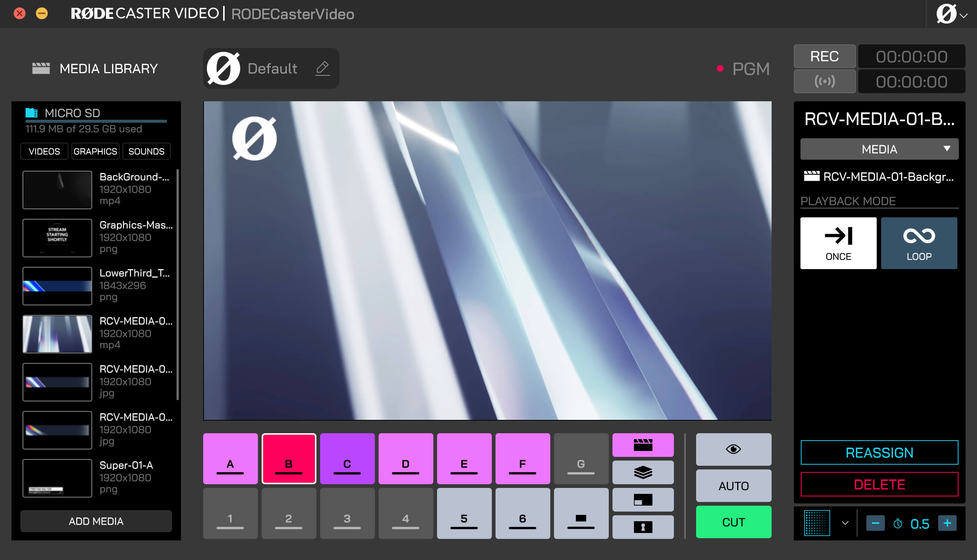The width and height of the screenshot is (977, 560).
Task: Switch to the SOUNDS tab
Action: tap(146, 151)
